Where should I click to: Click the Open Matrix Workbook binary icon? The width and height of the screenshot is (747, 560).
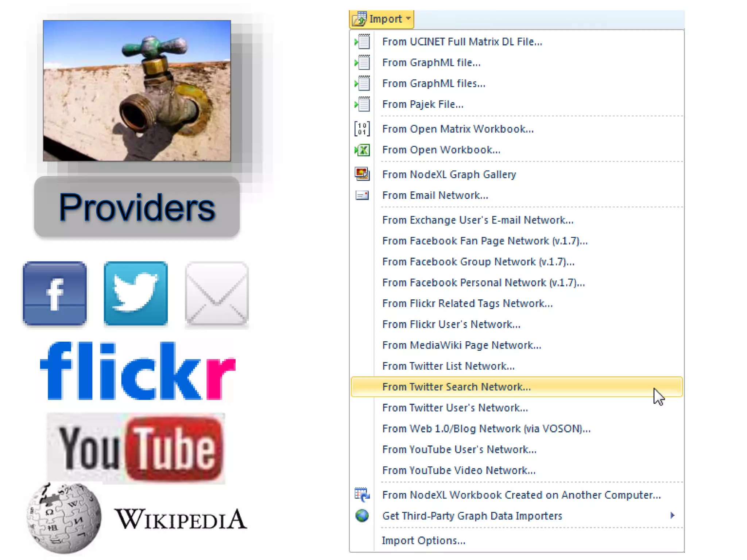pyautogui.click(x=362, y=129)
